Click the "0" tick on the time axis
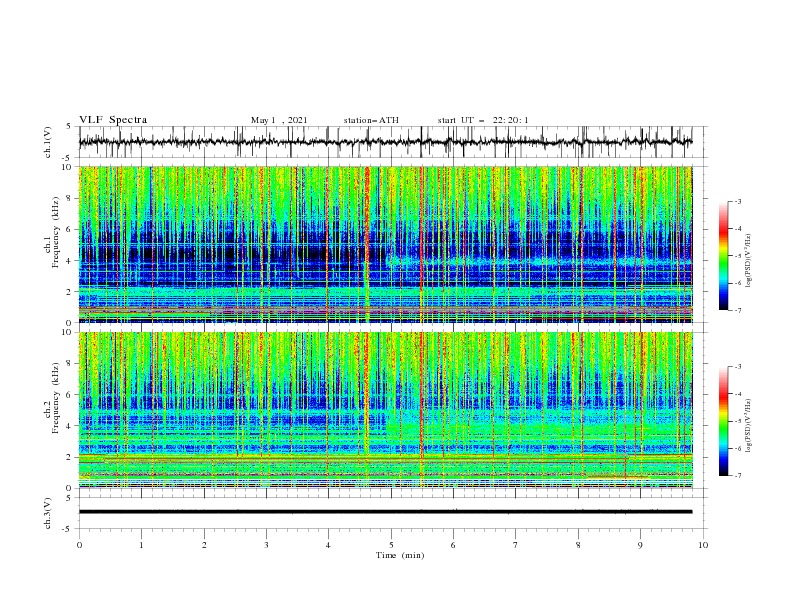 (x=79, y=545)
